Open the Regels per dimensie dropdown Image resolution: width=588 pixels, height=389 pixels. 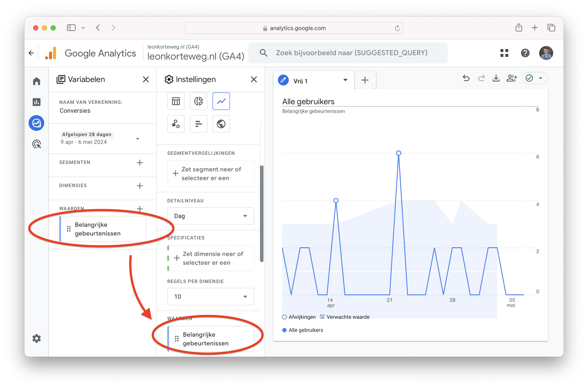pos(211,297)
